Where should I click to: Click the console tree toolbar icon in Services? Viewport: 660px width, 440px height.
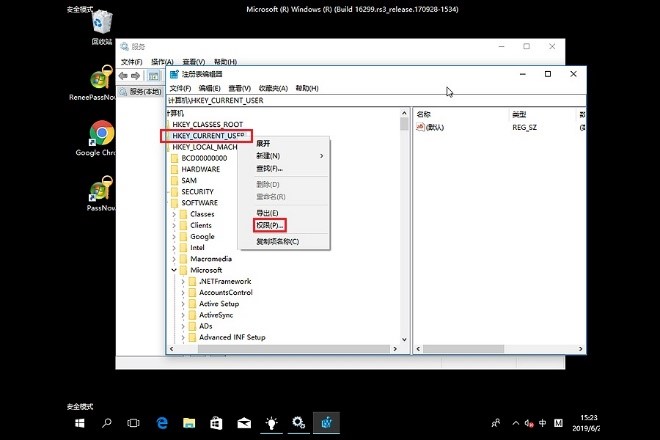pyautogui.click(x=154, y=76)
